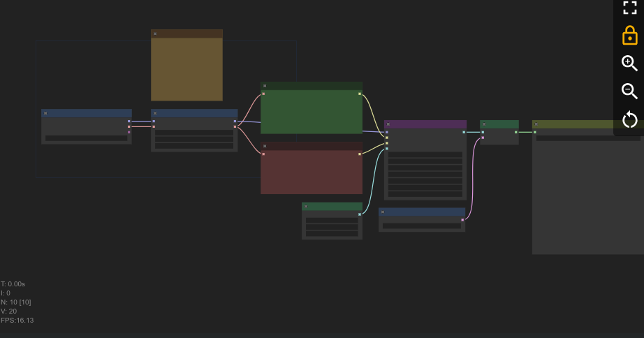Image resolution: width=644 pixels, height=338 pixels.
Task: Toggle the yellow padlock lock icon
Action: [629, 36]
